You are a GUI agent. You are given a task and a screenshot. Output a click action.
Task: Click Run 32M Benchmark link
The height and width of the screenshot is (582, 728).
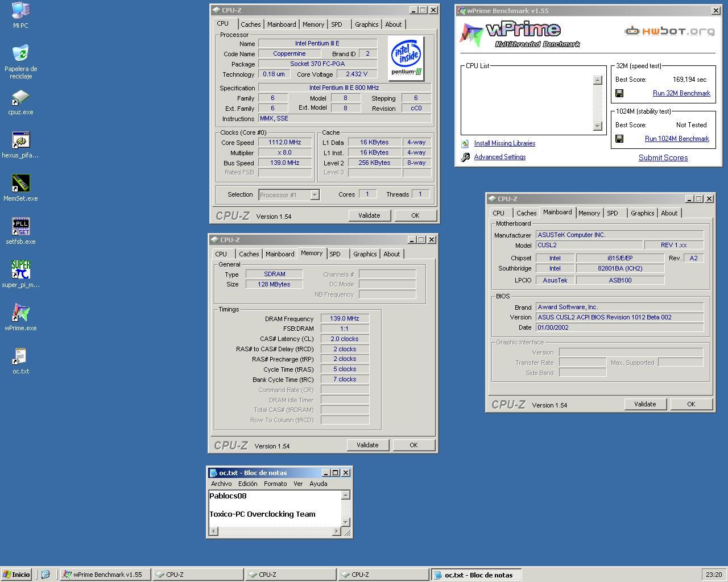pyautogui.click(x=681, y=93)
